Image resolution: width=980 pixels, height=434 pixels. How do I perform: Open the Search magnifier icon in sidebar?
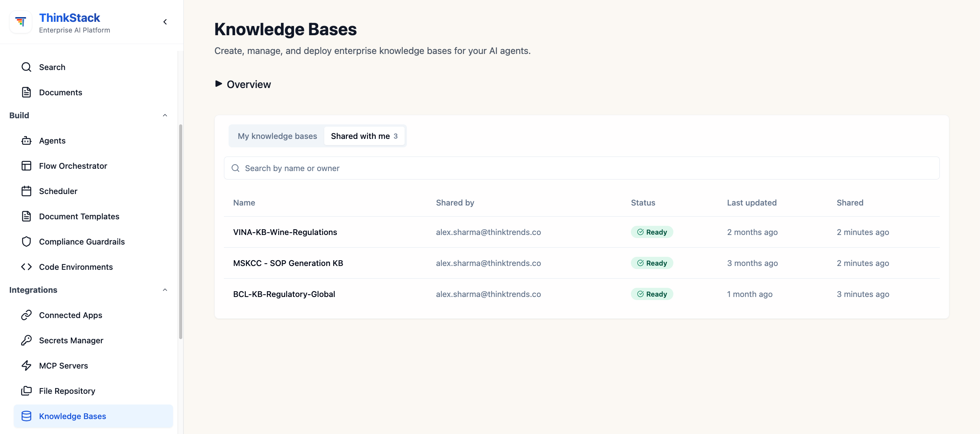coord(26,67)
